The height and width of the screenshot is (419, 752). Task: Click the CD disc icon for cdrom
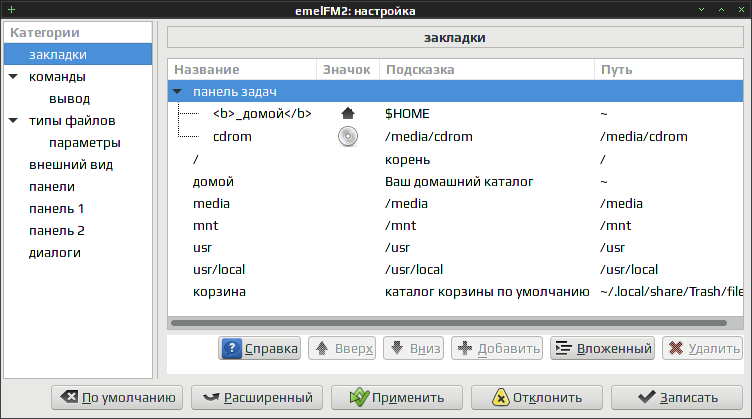[x=348, y=136]
